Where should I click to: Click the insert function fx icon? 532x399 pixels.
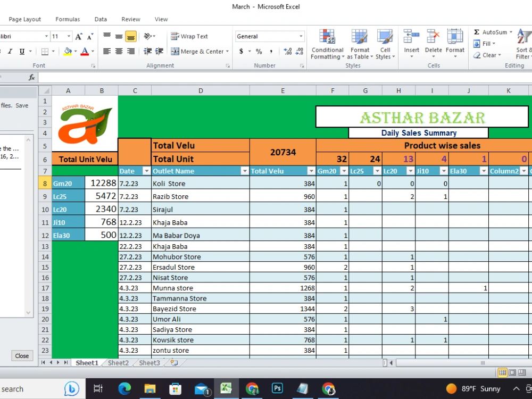pyautogui.click(x=31, y=78)
